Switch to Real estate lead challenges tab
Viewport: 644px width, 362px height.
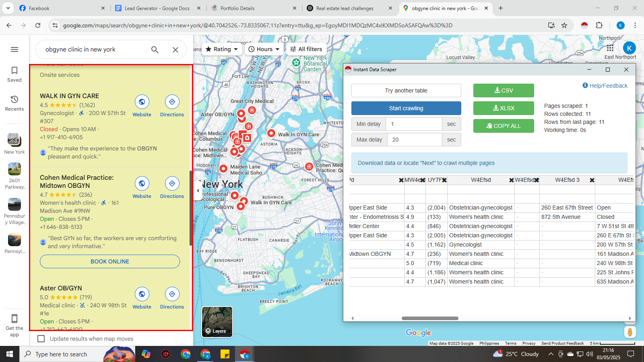(349, 8)
